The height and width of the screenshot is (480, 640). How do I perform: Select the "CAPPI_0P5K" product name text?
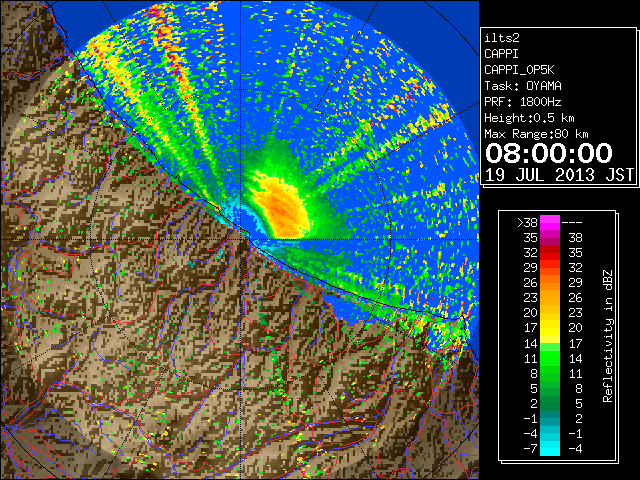[x=519, y=70]
